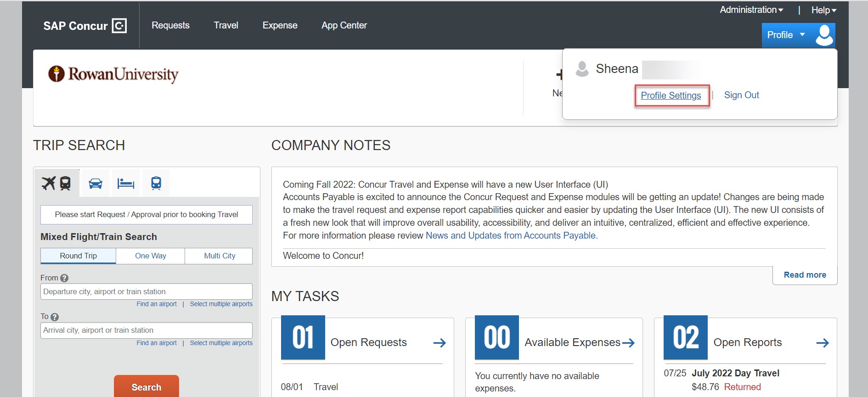Open the Expense menu
The width and height of the screenshot is (868, 397).
[x=280, y=25]
